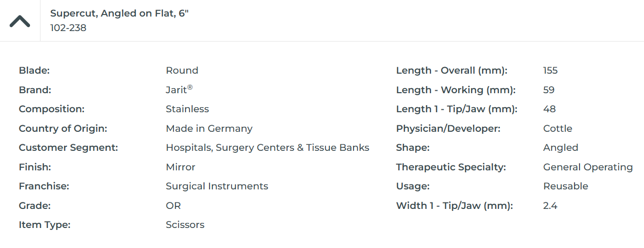Viewport: 644px width, 248px height.
Task: Click the Supercut, Angled on Flat title
Action: pos(119,14)
